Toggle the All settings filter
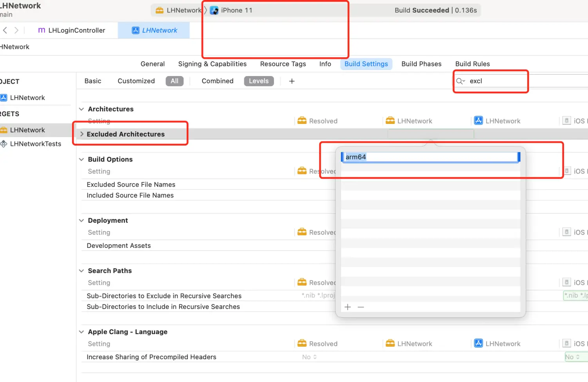The image size is (588, 382). point(174,81)
